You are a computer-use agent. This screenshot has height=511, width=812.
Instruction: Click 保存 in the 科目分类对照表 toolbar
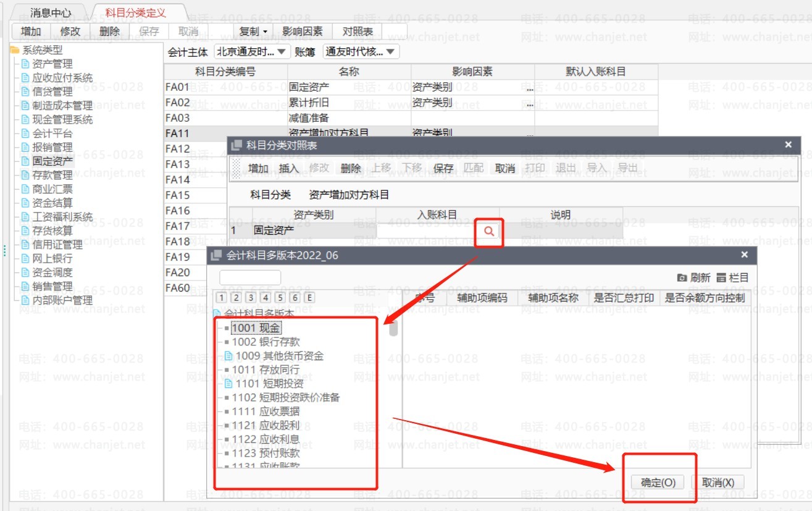(x=443, y=168)
